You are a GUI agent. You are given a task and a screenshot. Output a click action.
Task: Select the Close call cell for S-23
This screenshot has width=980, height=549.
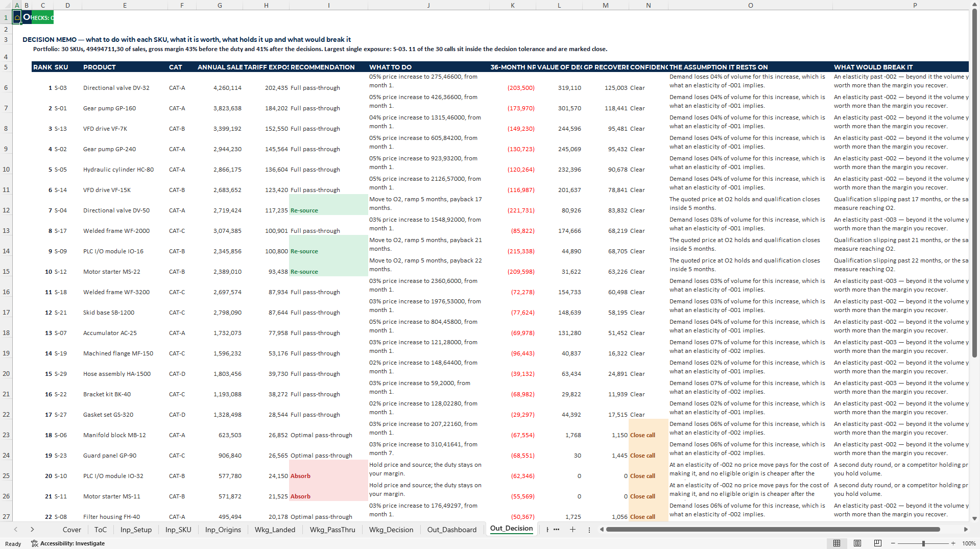tap(648, 450)
